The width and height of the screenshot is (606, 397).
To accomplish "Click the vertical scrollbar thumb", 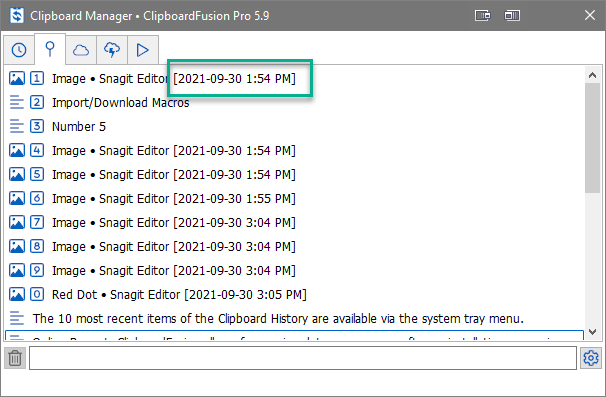I will tap(592, 138).
